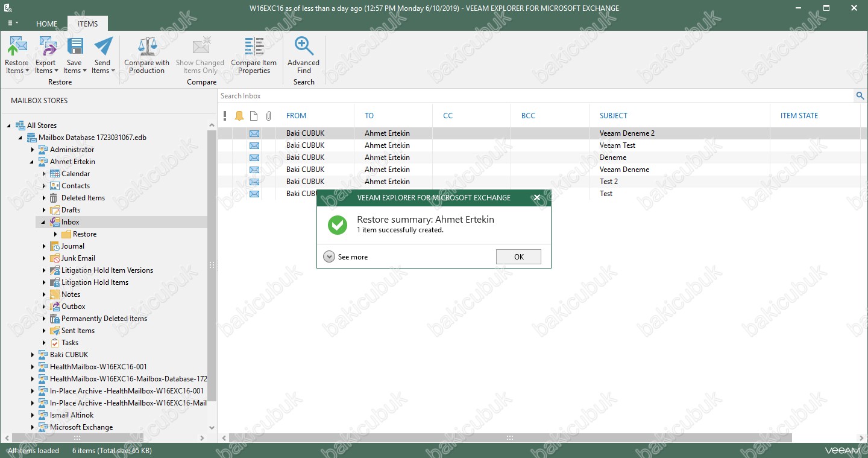This screenshot has height=458, width=868.
Task: Click the envelope icon of Veeam Test row
Action: pos(254,145)
